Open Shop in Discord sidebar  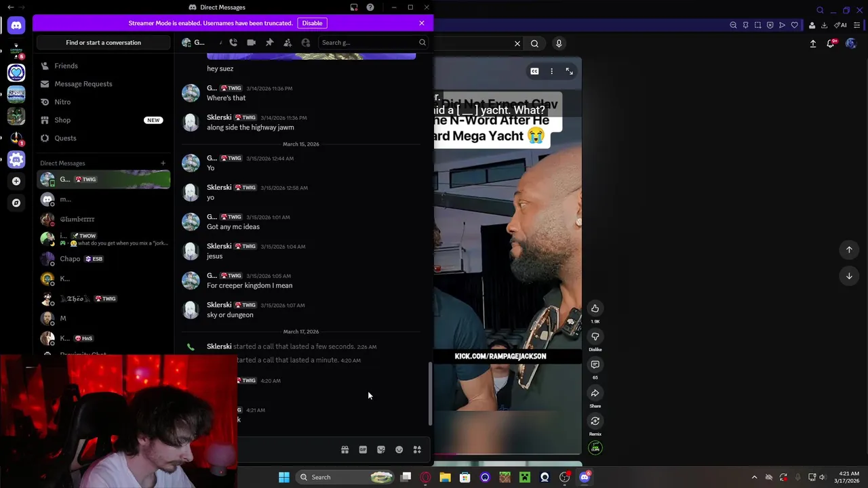[x=103, y=120]
